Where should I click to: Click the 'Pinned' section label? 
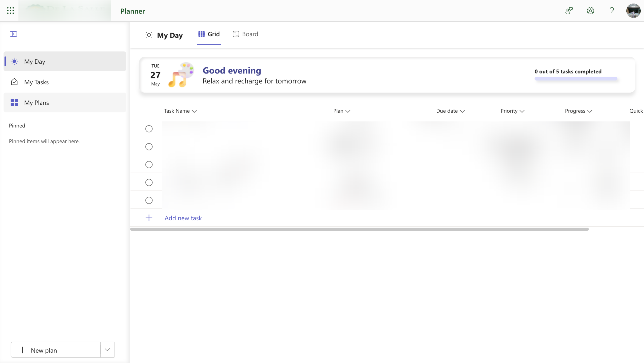point(17,126)
